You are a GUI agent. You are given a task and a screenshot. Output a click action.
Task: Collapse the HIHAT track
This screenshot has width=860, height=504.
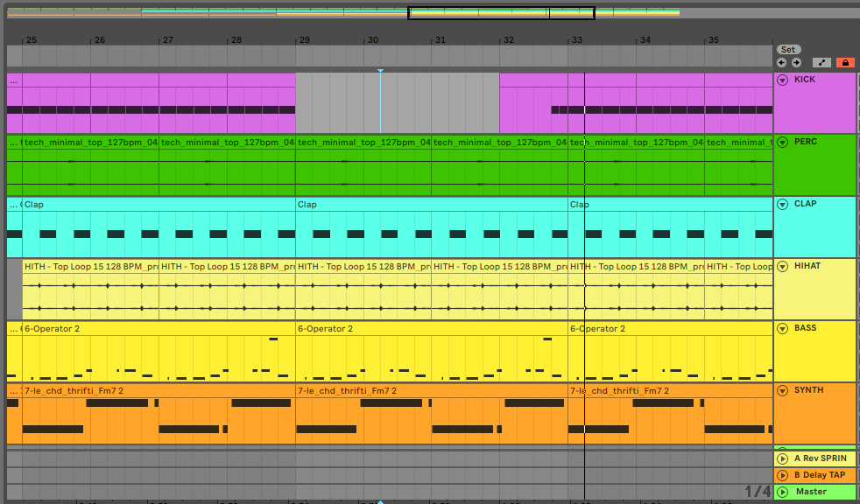pyautogui.click(x=783, y=266)
